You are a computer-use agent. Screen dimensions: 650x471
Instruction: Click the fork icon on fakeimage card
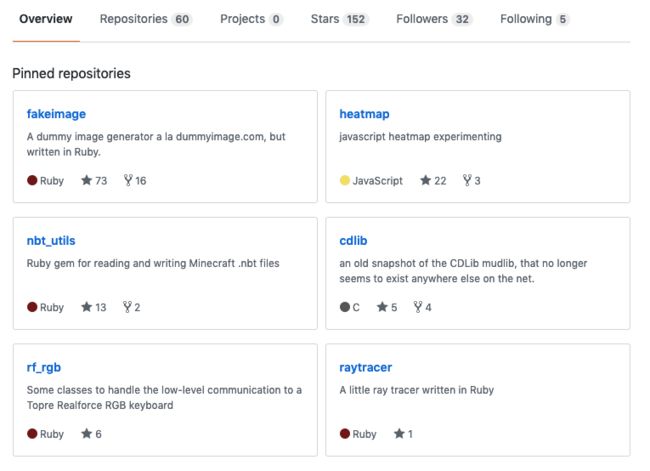(x=128, y=180)
